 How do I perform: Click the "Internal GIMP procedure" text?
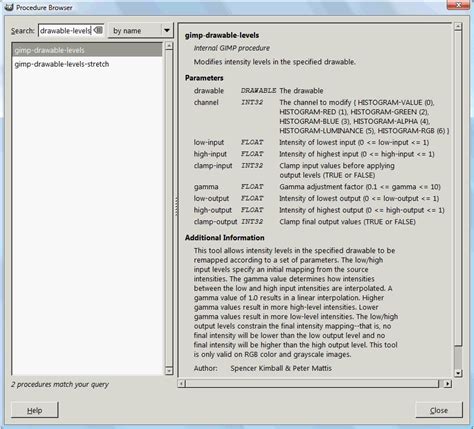pyautogui.click(x=232, y=48)
